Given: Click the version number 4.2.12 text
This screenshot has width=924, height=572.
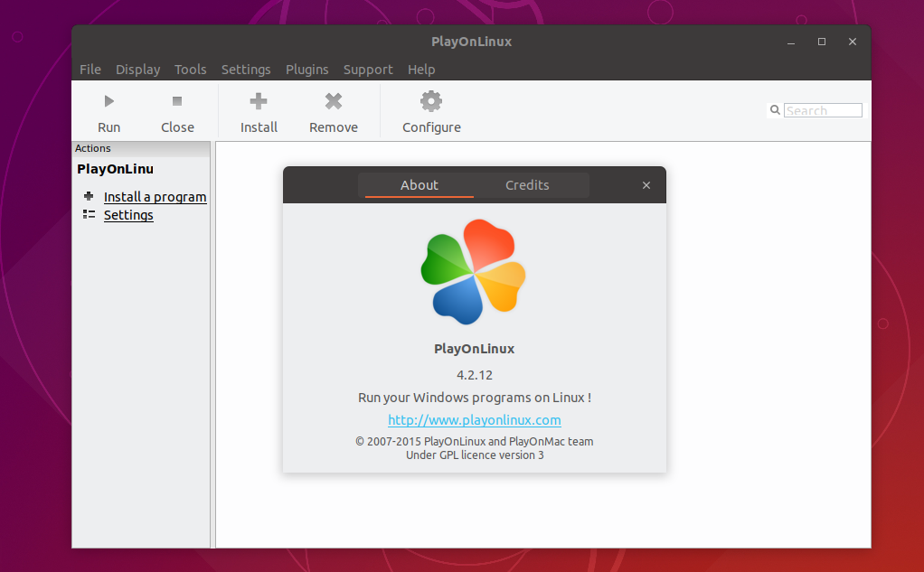Looking at the screenshot, I should click(x=475, y=375).
